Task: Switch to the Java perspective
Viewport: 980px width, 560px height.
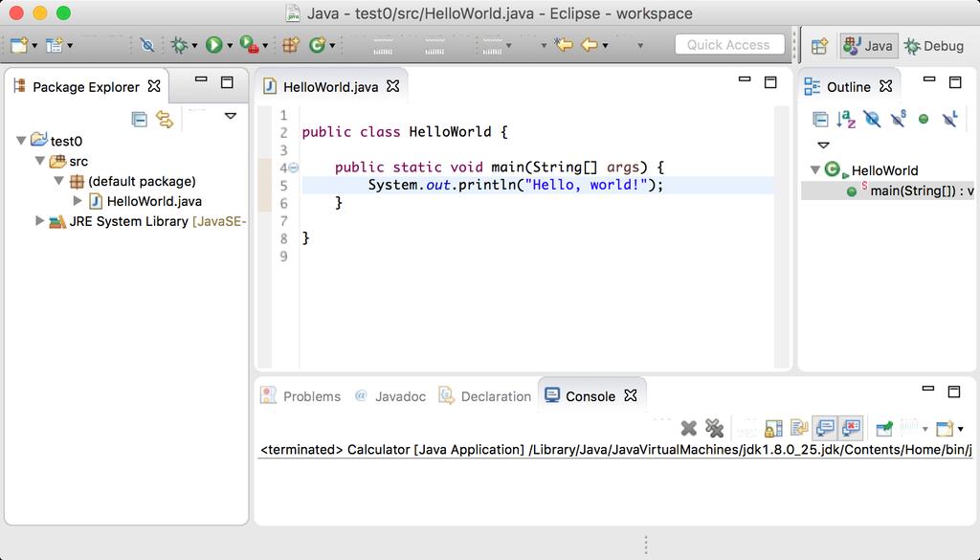Action: 869,46
